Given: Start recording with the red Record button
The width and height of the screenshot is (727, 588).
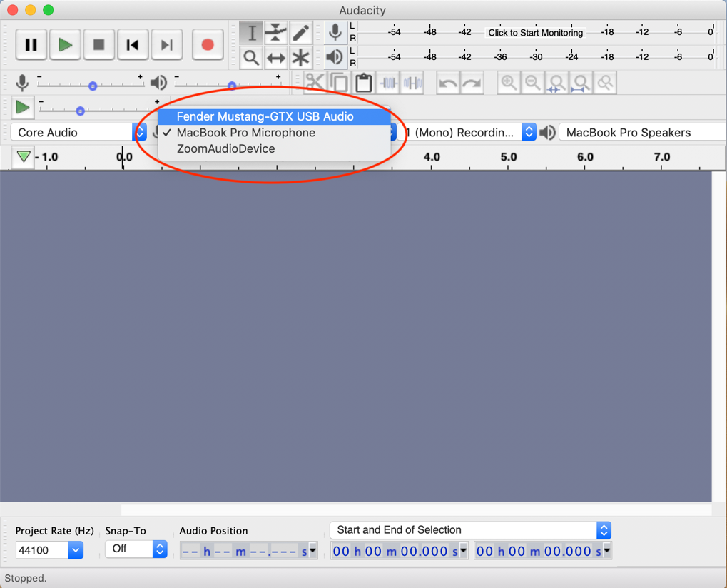Looking at the screenshot, I should click(208, 45).
